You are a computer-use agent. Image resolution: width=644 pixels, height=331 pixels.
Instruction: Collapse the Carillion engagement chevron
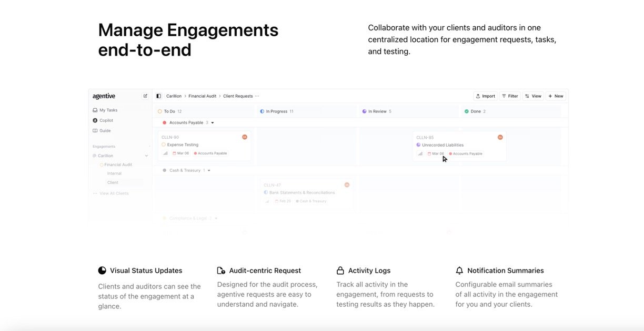(x=146, y=156)
